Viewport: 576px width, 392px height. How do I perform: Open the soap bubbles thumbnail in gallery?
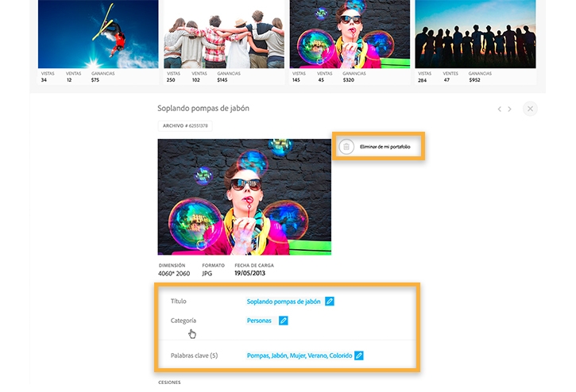coord(350,34)
